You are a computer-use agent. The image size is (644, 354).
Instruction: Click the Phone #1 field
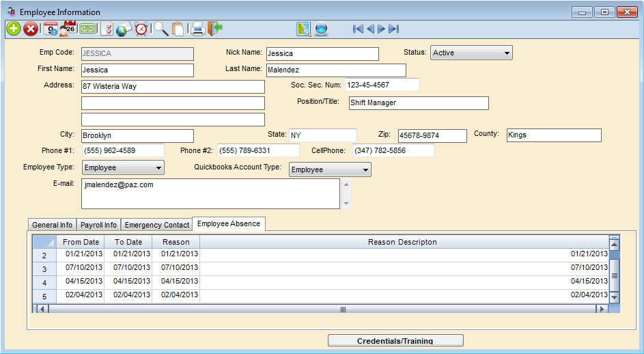pyautogui.click(x=123, y=150)
